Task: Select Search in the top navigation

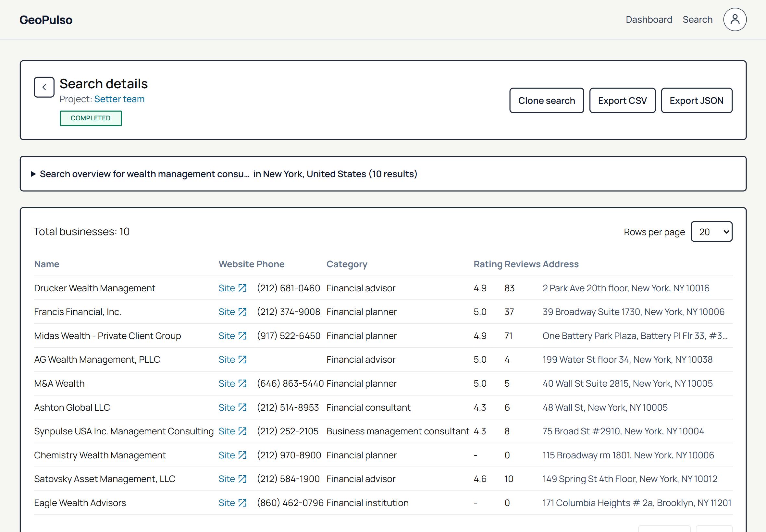Action: 697,19
